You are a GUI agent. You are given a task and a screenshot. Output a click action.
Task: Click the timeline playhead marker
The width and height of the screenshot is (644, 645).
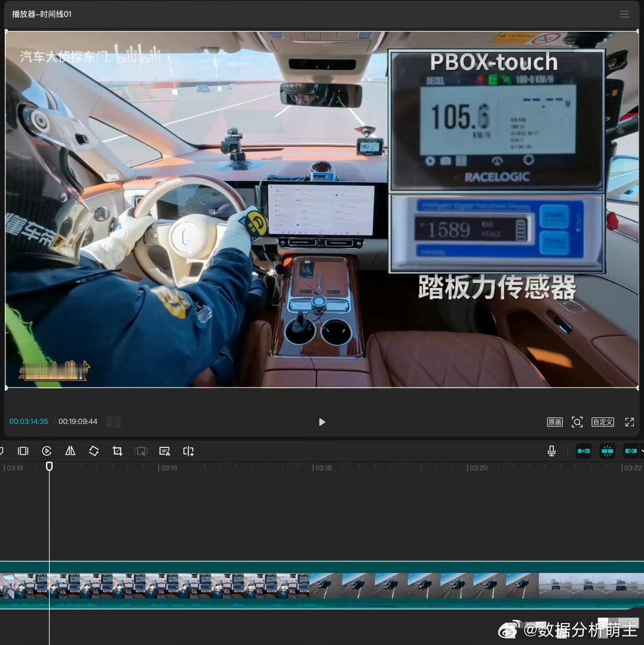click(x=49, y=466)
